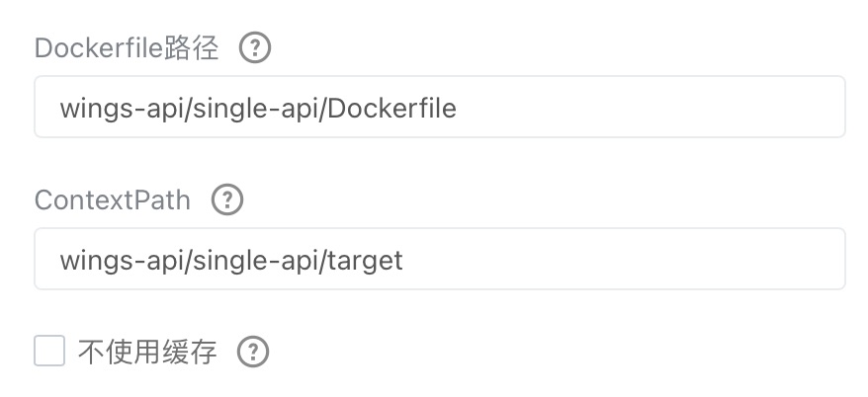Image resolution: width=868 pixels, height=397 pixels.
Task: Tick the box to disable build cache
Action: coord(49,351)
